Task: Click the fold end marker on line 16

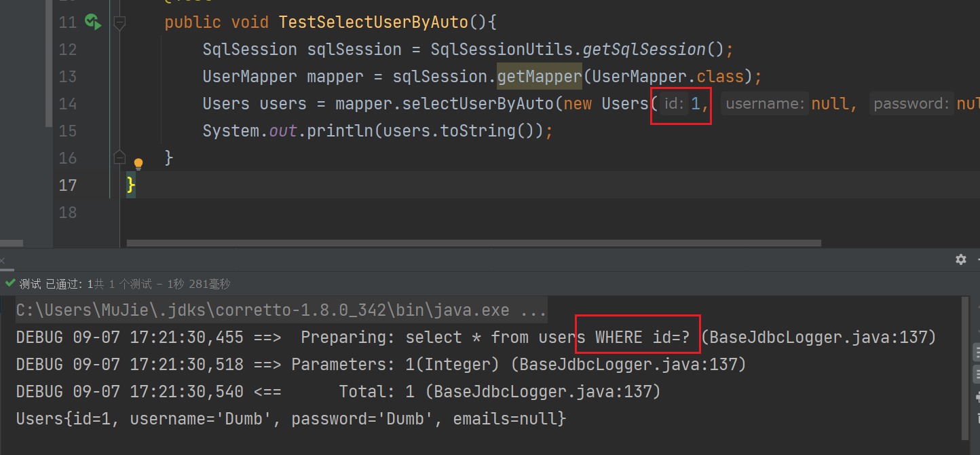Action: tap(119, 158)
